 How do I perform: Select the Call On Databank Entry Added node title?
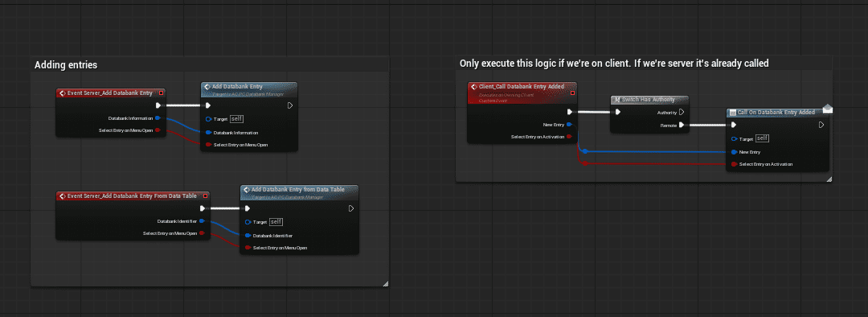point(776,112)
